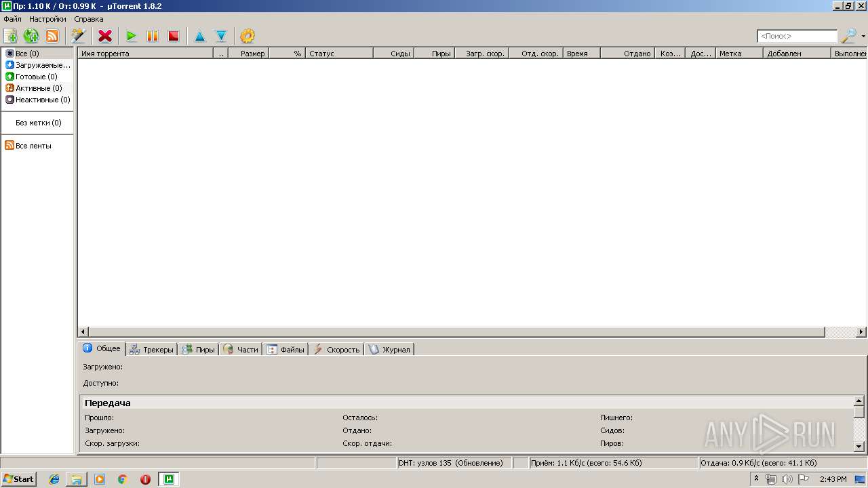868x488 pixels.
Task: Click the 2:43 PM taskbar clock
Action: (x=833, y=479)
